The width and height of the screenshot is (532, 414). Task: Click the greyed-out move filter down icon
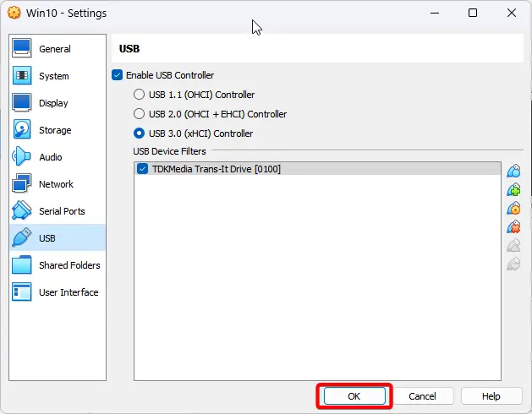[x=513, y=264]
